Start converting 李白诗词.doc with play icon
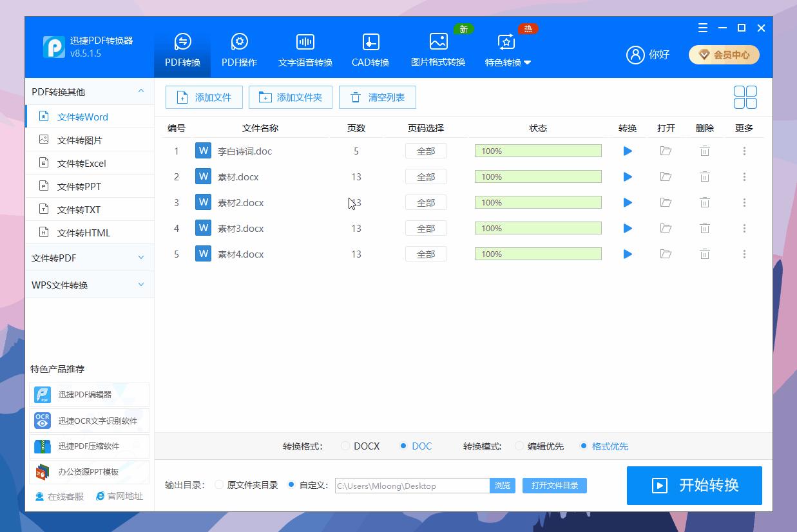The height and width of the screenshot is (532, 797). point(628,151)
